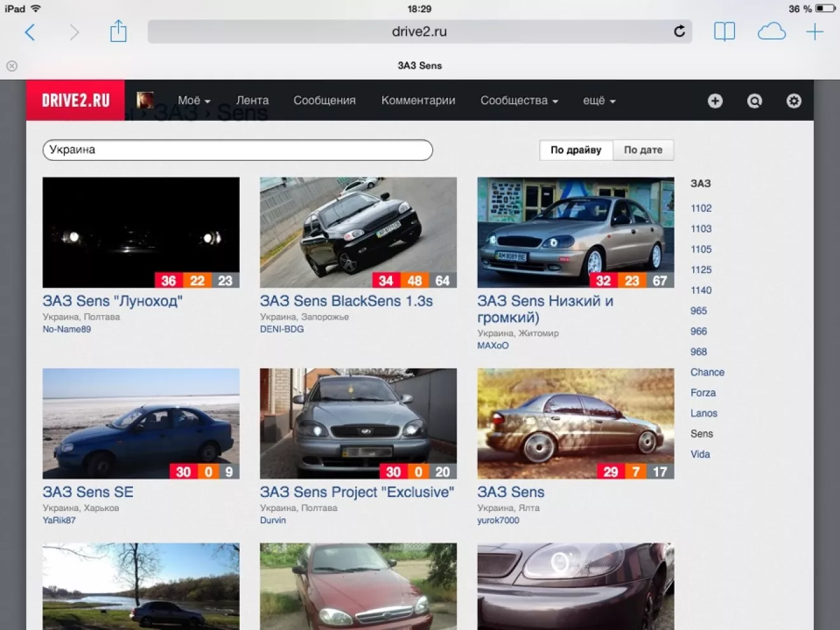Select the По дате sort toggle
Screen dimensions: 840x630
point(643,150)
